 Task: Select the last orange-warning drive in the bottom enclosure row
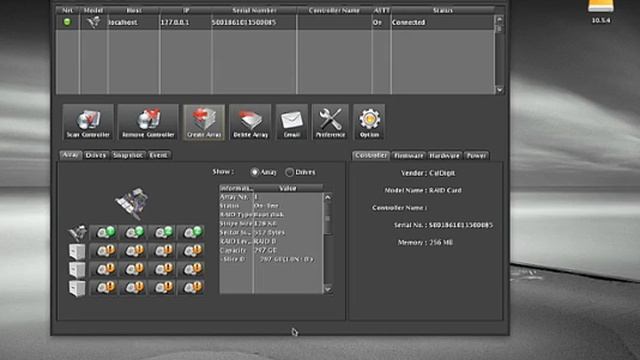click(191, 287)
